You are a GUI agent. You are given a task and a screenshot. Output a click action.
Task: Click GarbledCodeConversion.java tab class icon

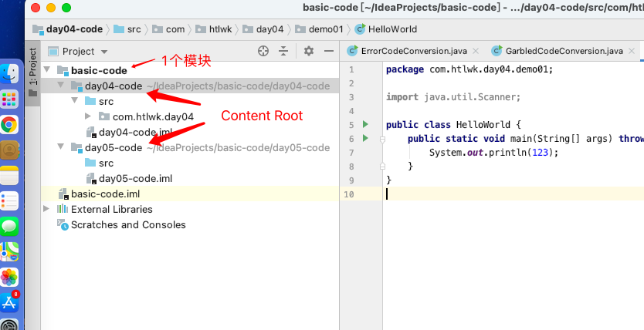click(x=497, y=51)
